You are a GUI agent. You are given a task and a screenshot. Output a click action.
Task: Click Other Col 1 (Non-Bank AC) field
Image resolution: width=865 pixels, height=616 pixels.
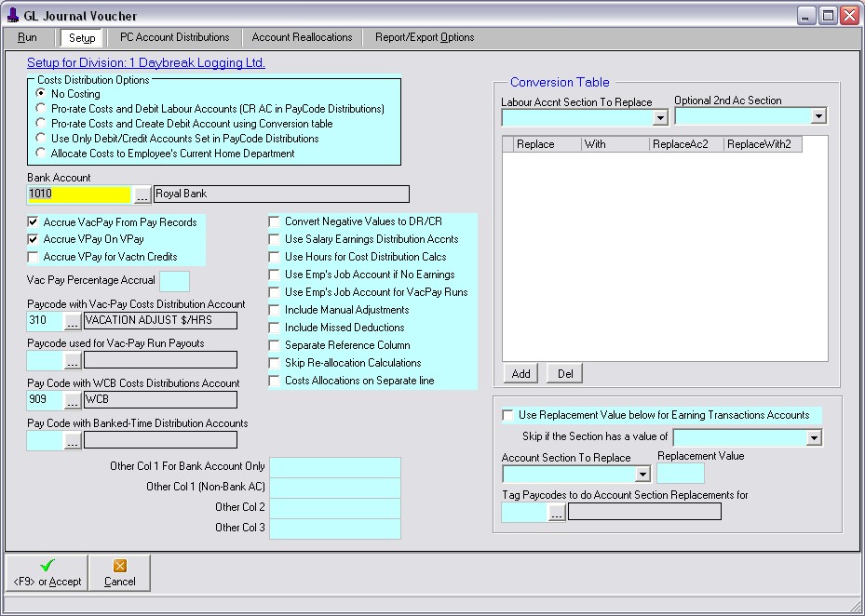(x=335, y=488)
